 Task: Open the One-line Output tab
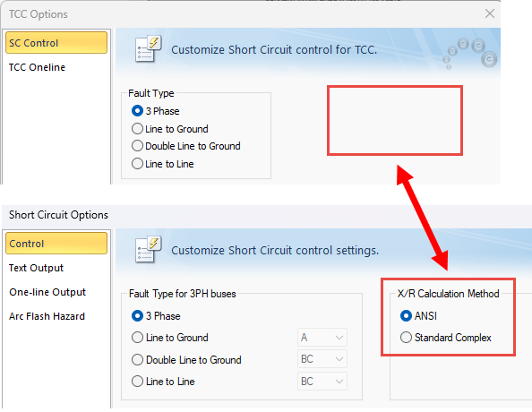pos(47,292)
